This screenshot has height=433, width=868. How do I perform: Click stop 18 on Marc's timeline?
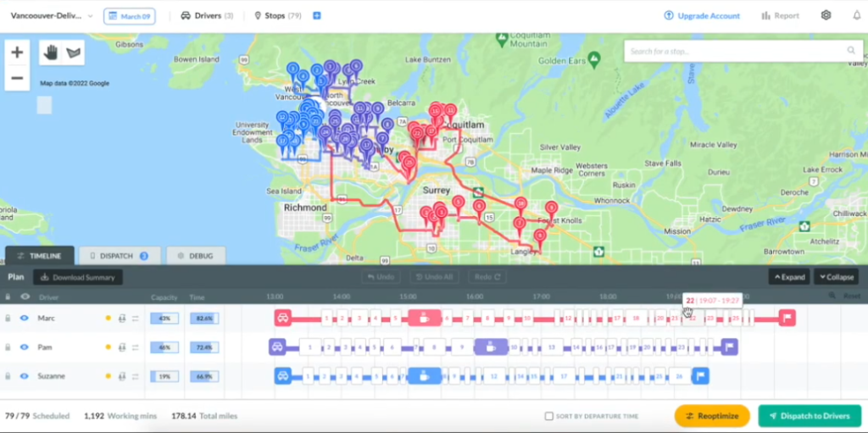coord(636,319)
